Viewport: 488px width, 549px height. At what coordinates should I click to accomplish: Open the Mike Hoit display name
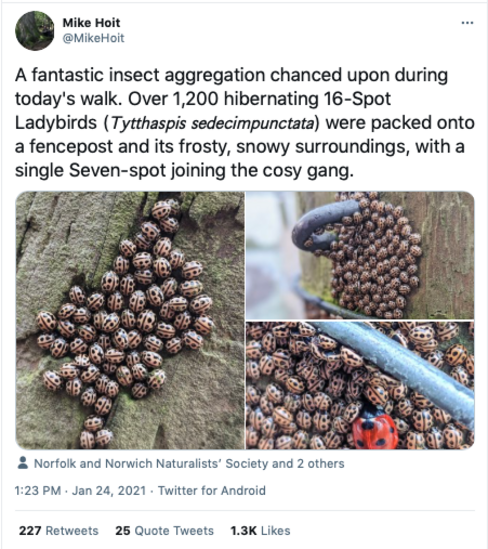[x=91, y=23]
